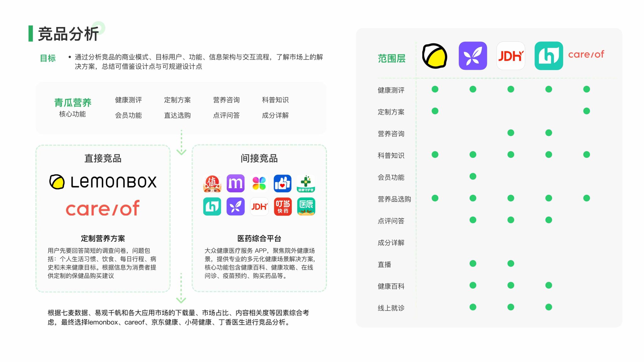Click 会员功能 in the 青瓜营养 feature panel
This screenshot has height=362, width=644.
128,115
